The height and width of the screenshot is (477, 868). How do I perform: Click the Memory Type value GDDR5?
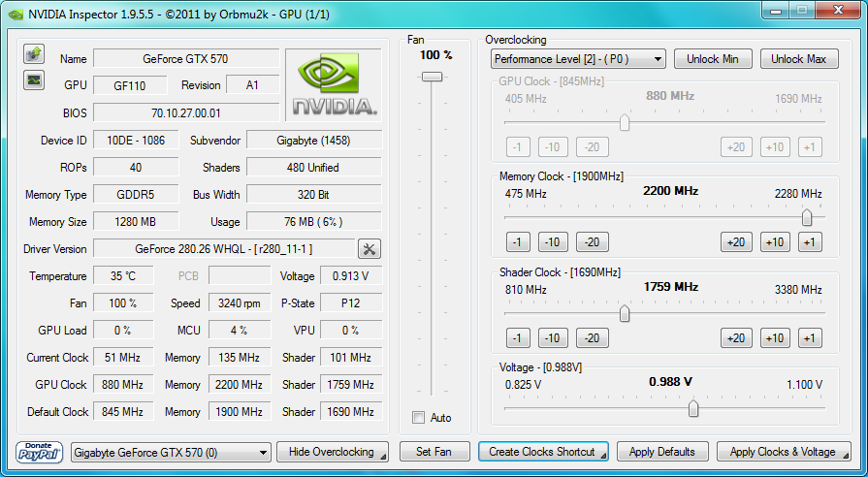[x=136, y=195]
